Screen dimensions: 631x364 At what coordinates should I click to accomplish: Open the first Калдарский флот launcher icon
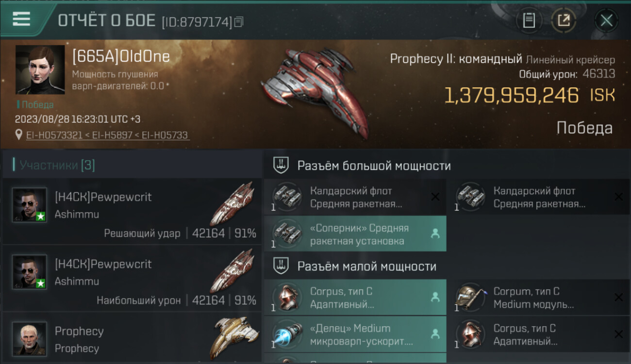click(286, 197)
